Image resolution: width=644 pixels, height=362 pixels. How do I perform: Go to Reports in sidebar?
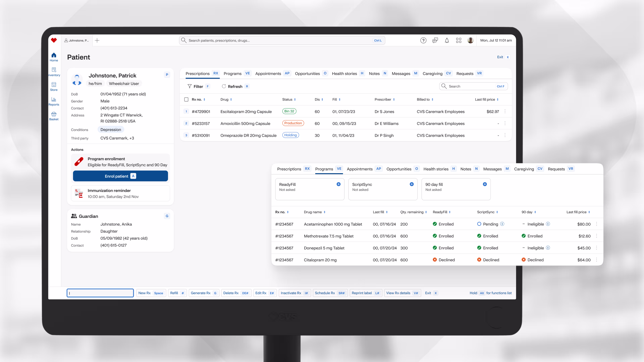click(x=54, y=101)
